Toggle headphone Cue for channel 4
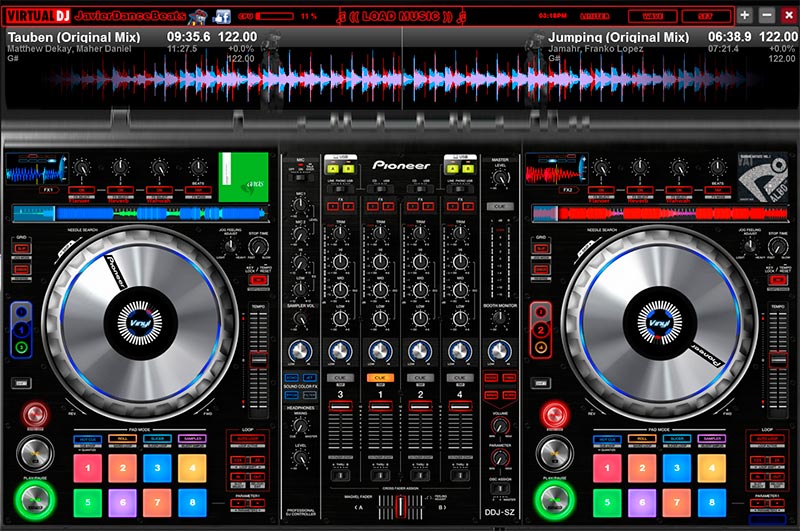800x531 pixels. [x=460, y=378]
